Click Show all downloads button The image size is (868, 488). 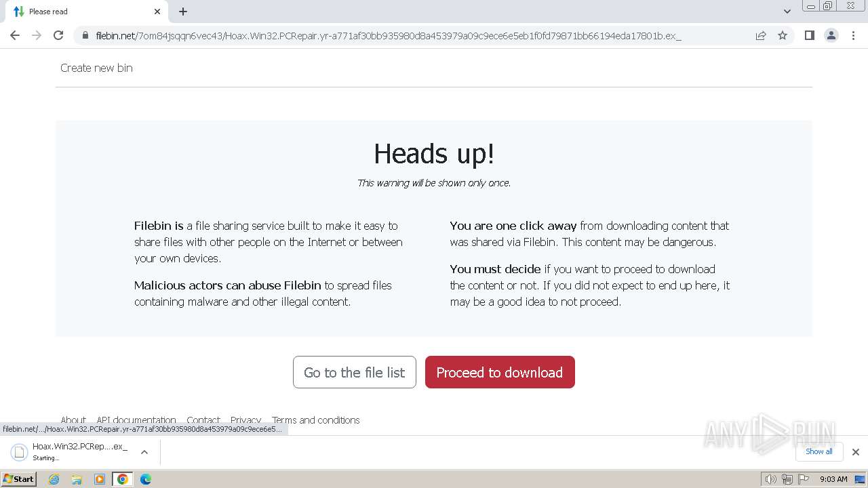(819, 451)
